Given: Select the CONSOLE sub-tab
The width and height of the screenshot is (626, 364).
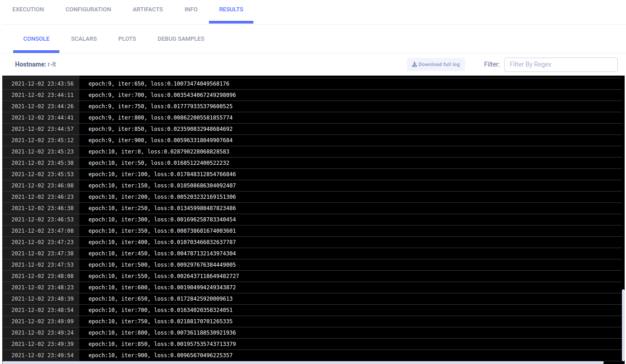Looking at the screenshot, I should [36, 39].
